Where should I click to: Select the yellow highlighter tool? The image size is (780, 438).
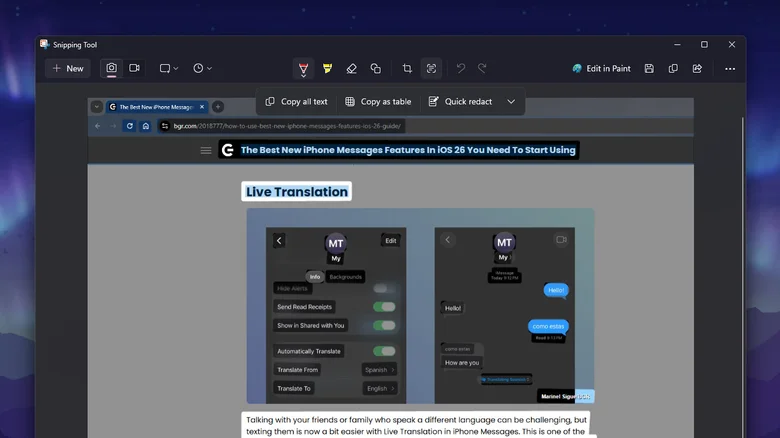point(327,68)
